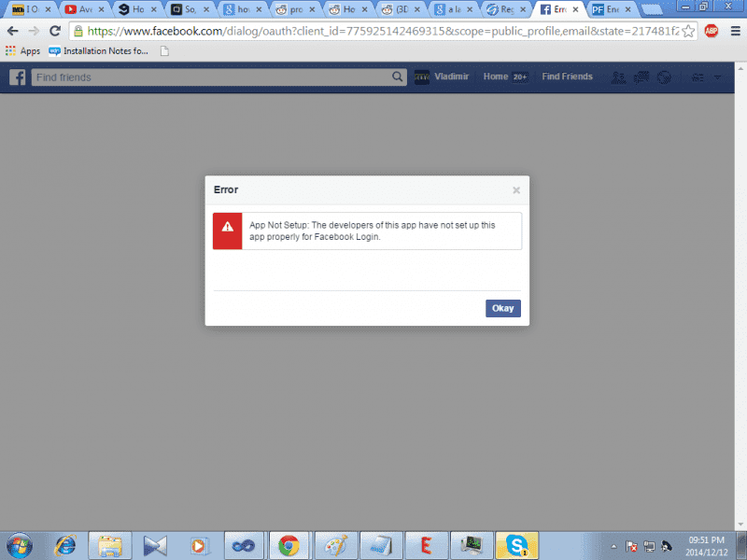Close the Error dialog with X

516,190
